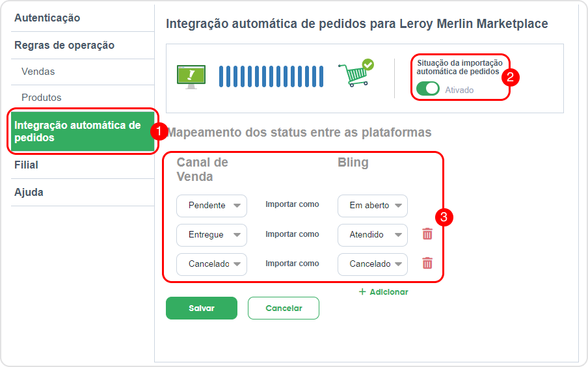The height and width of the screenshot is (367, 588).
Task: Click Importar como text in Pendente row
Action: 292,204
